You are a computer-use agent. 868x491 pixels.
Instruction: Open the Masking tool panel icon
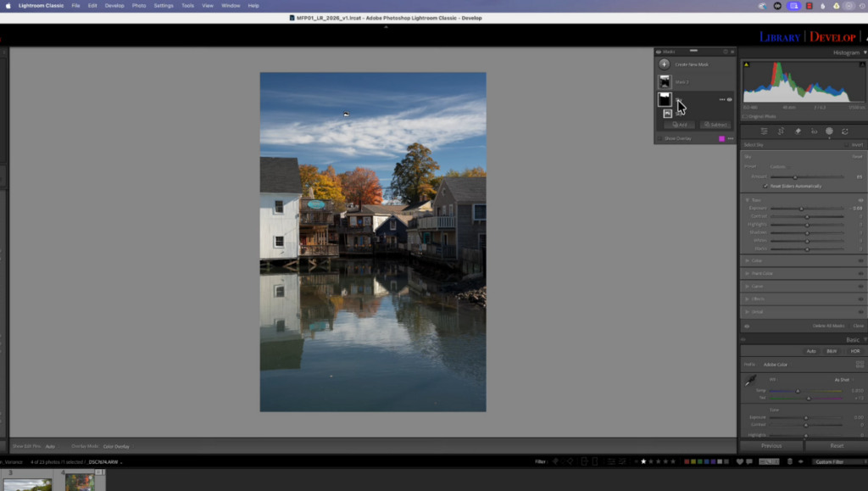point(830,131)
